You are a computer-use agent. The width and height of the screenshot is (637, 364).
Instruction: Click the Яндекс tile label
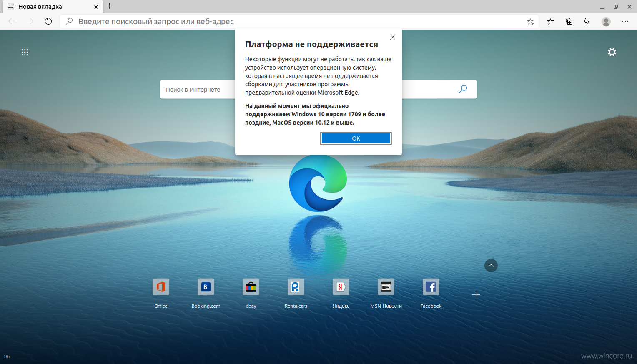coord(341,306)
